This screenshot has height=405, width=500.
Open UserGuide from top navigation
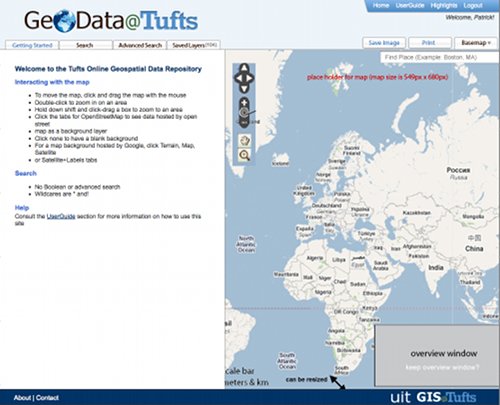click(x=410, y=5)
